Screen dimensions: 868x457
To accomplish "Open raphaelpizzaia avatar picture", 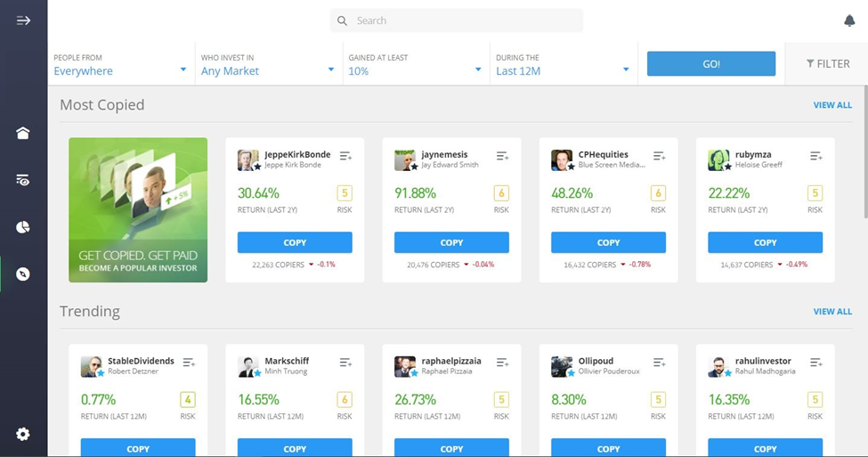I will point(405,367).
